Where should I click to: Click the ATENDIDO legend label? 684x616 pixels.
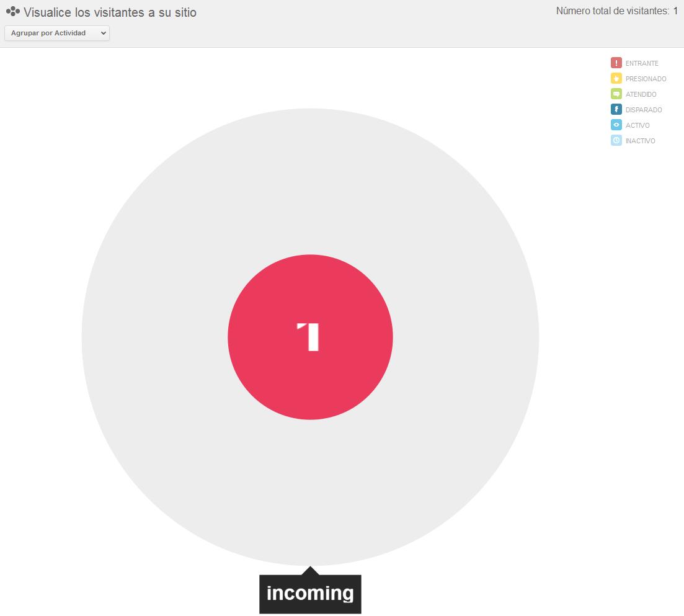[641, 94]
